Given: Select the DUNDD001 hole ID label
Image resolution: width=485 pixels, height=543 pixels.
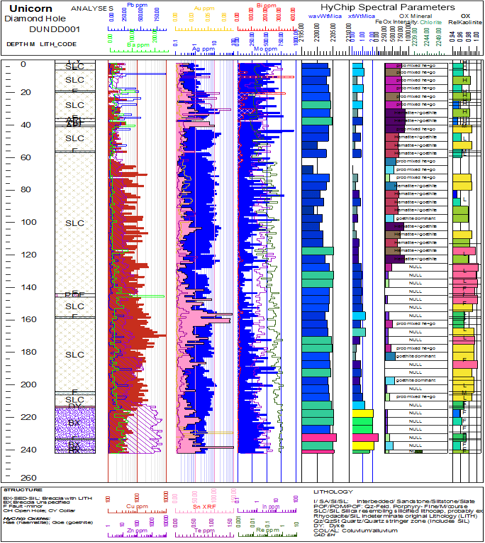Looking at the screenshot, I should [x=55, y=29].
